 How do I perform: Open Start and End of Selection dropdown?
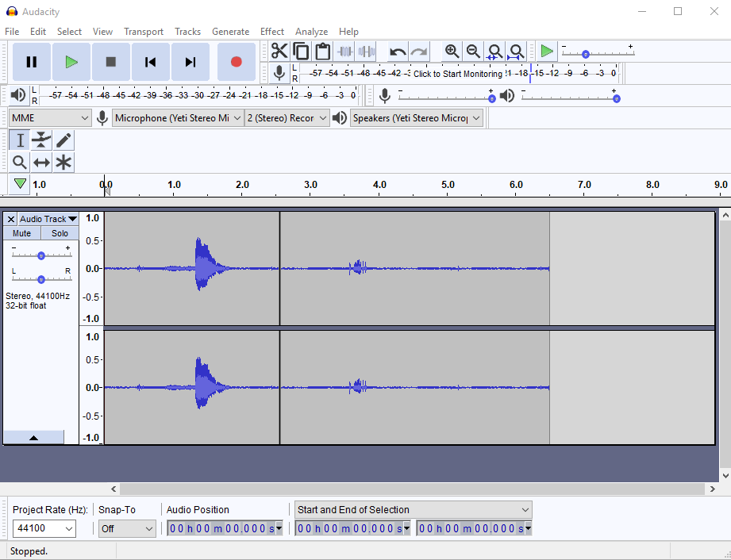point(413,510)
